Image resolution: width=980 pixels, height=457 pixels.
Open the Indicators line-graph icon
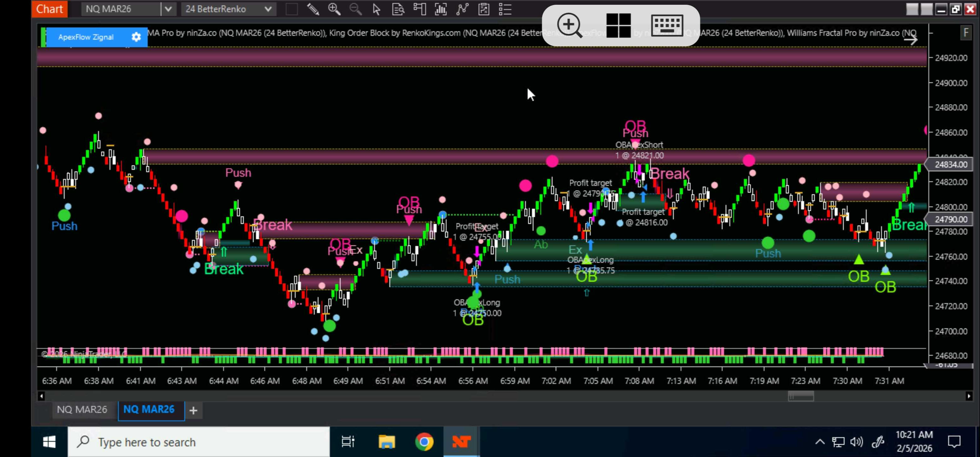(x=462, y=9)
